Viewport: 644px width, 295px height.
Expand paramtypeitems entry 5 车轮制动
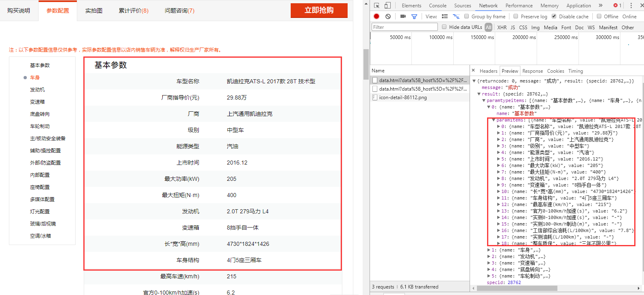point(489,276)
